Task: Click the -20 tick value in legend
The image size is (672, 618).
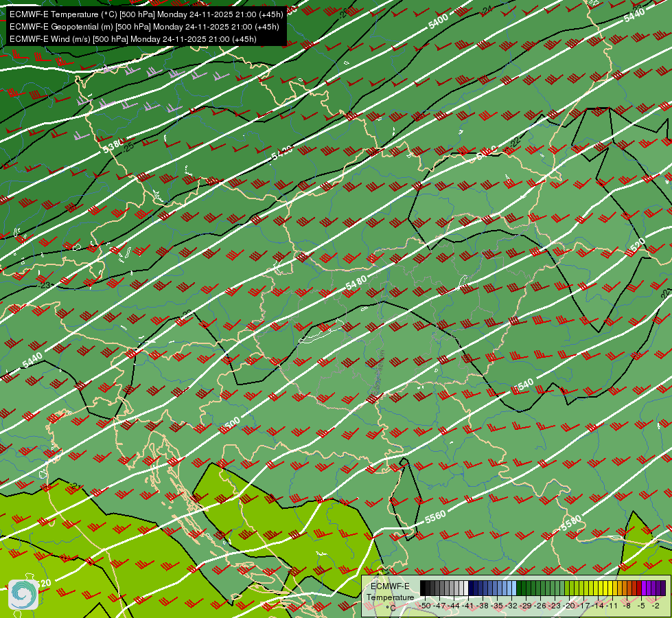Action: [569, 606]
